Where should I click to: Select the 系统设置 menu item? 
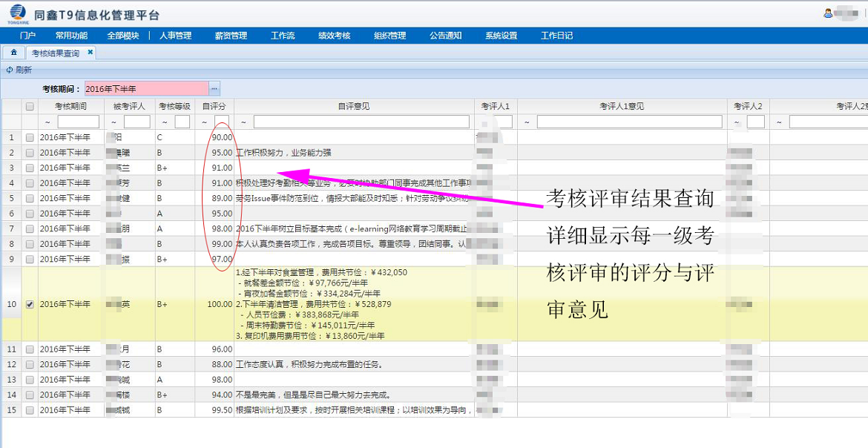(x=502, y=36)
